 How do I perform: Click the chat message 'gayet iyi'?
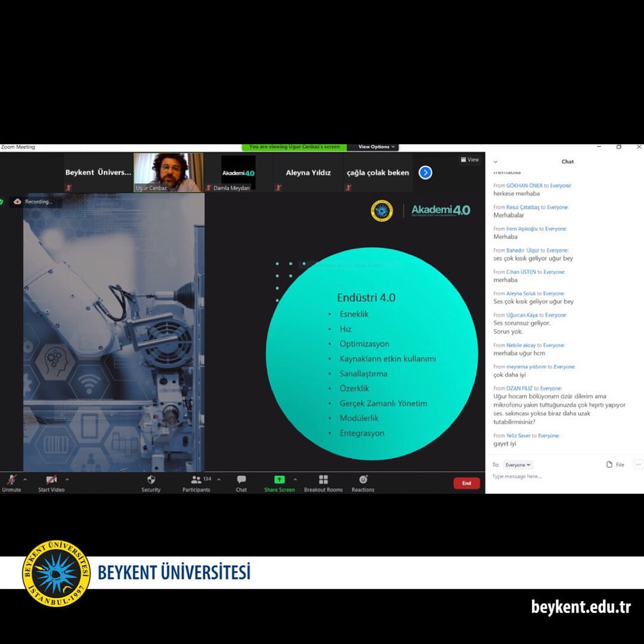coord(505,444)
